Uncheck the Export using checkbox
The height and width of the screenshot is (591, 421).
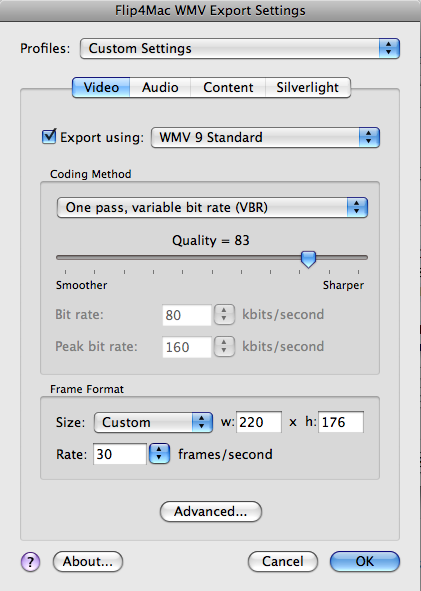[x=49, y=136]
